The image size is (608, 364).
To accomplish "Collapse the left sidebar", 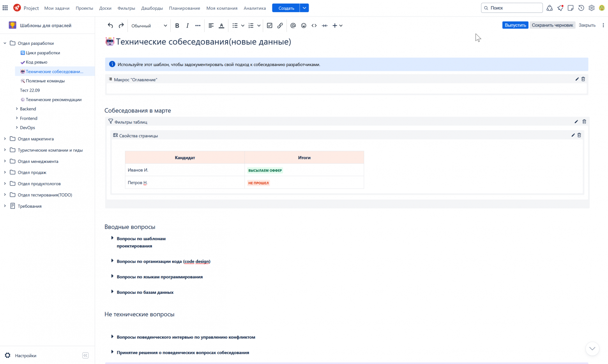I will pyautogui.click(x=85, y=355).
